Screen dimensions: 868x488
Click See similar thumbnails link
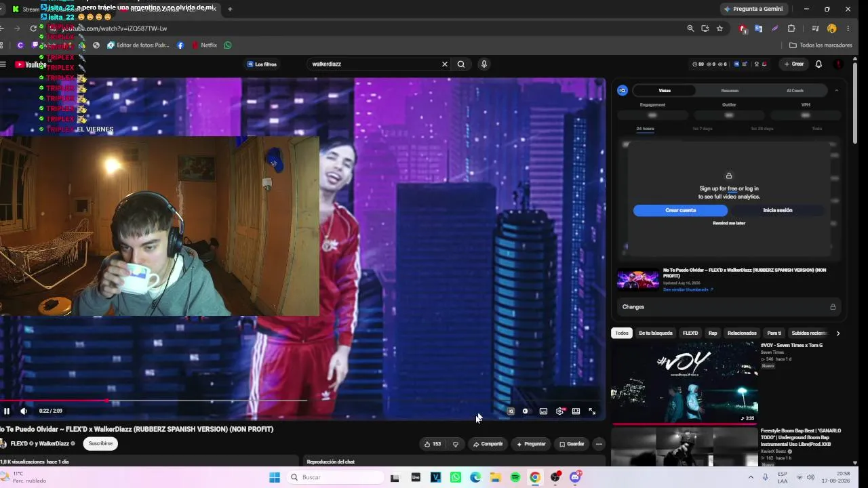tap(688, 289)
